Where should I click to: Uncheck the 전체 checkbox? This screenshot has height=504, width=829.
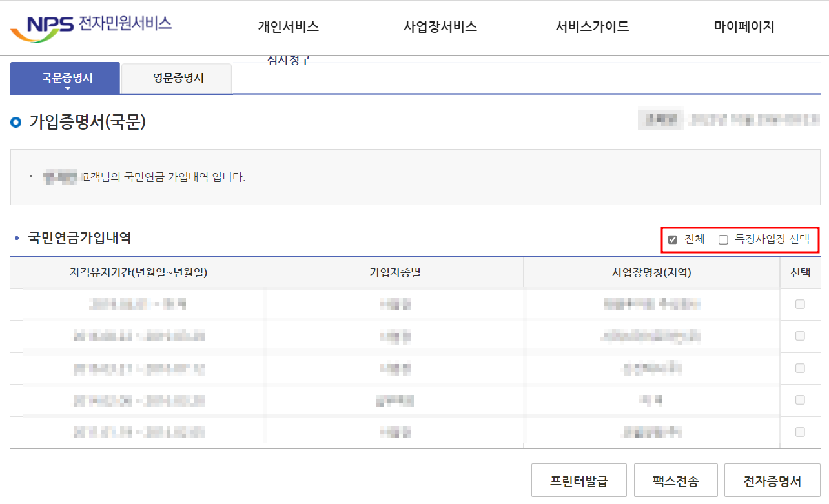pyautogui.click(x=673, y=239)
